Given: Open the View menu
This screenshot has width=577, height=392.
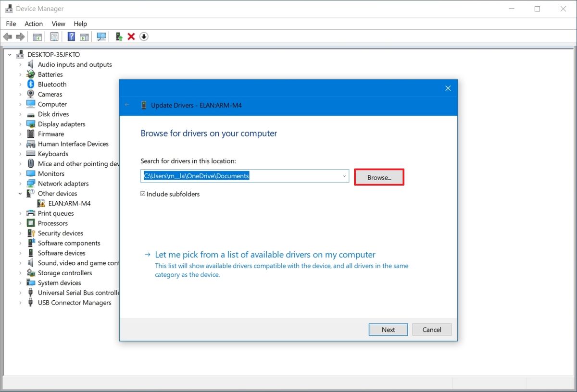Looking at the screenshot, I should tap(58, 24).
